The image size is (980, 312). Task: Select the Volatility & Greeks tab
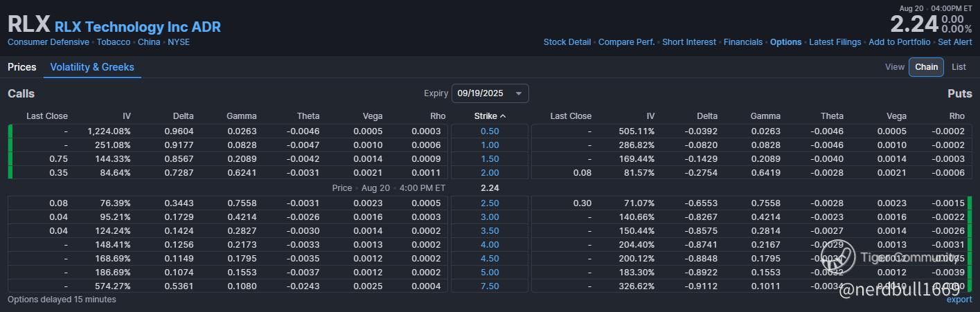[x=92, y=67]
